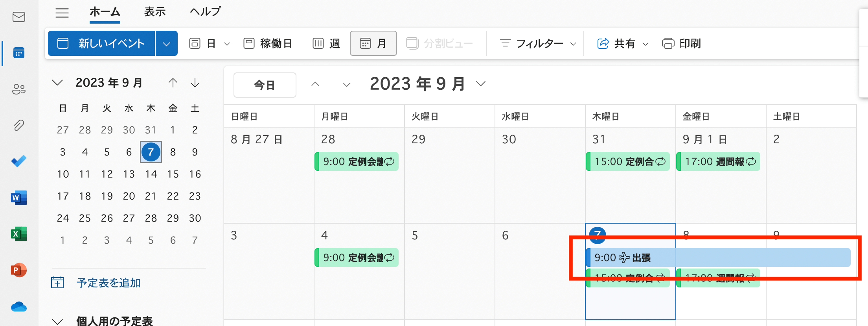Viewport: 868px width, 326px height.
Task: Click the 今日 button
Action: click(x=265, y=85)
